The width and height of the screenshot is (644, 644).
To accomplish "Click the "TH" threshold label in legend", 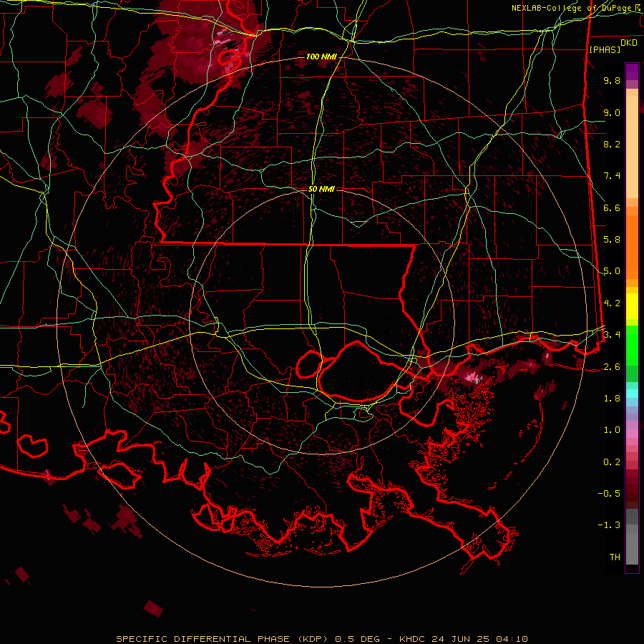I will 615,557.
